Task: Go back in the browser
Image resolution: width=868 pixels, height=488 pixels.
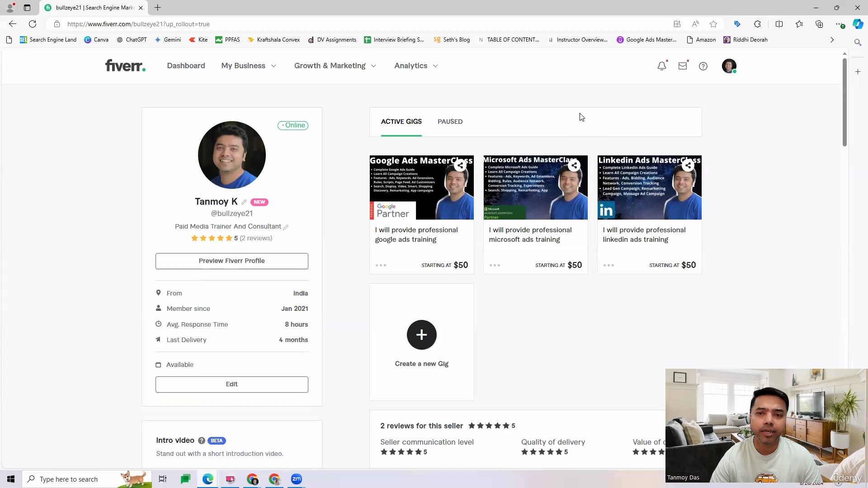Action: [x=13, y=24]
